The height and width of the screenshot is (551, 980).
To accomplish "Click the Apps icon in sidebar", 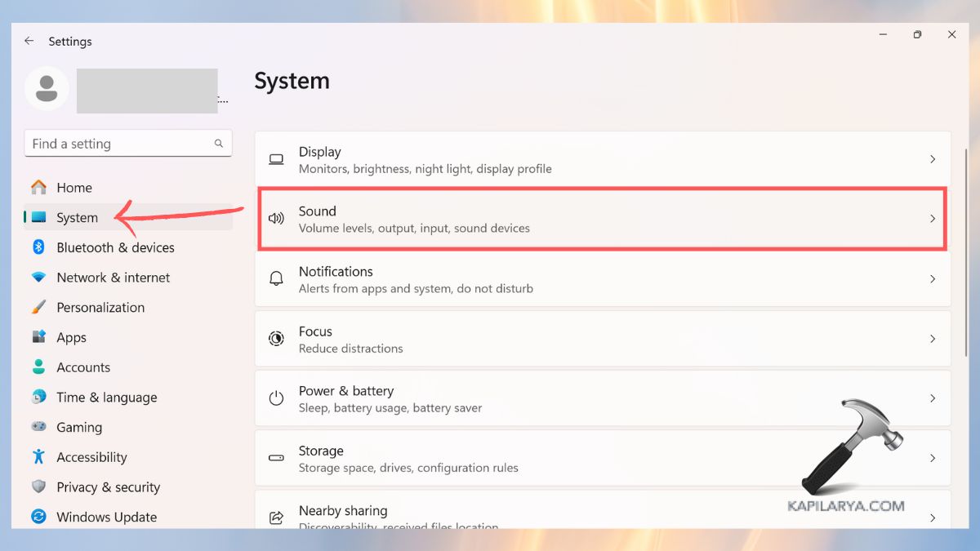I will click(x=38, y=337).
